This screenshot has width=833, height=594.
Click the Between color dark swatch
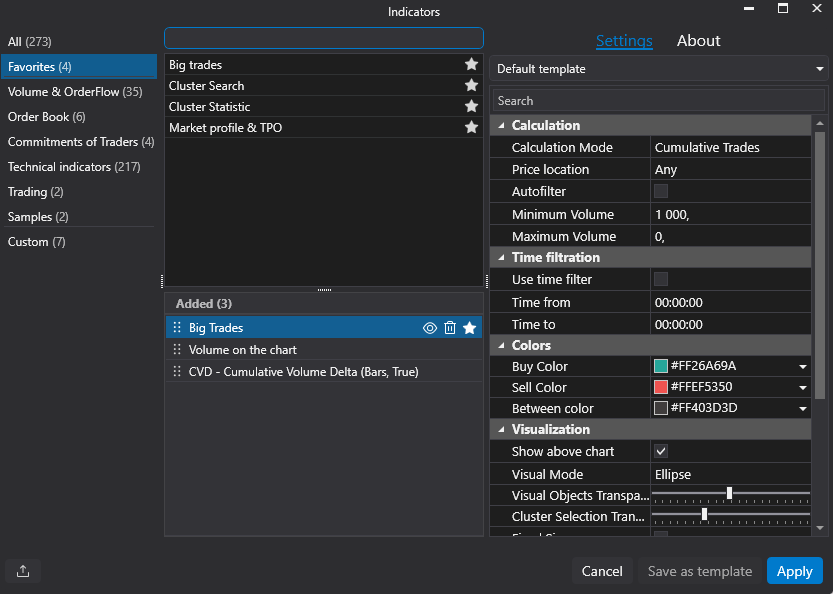pyautogui.click(x=661, y=408)
